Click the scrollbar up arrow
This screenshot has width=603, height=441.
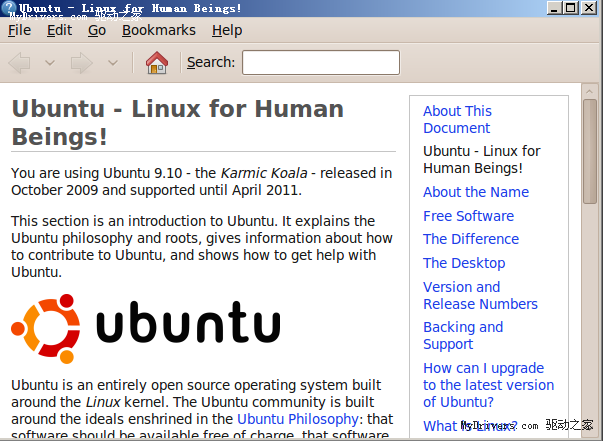tap(590, 92)
